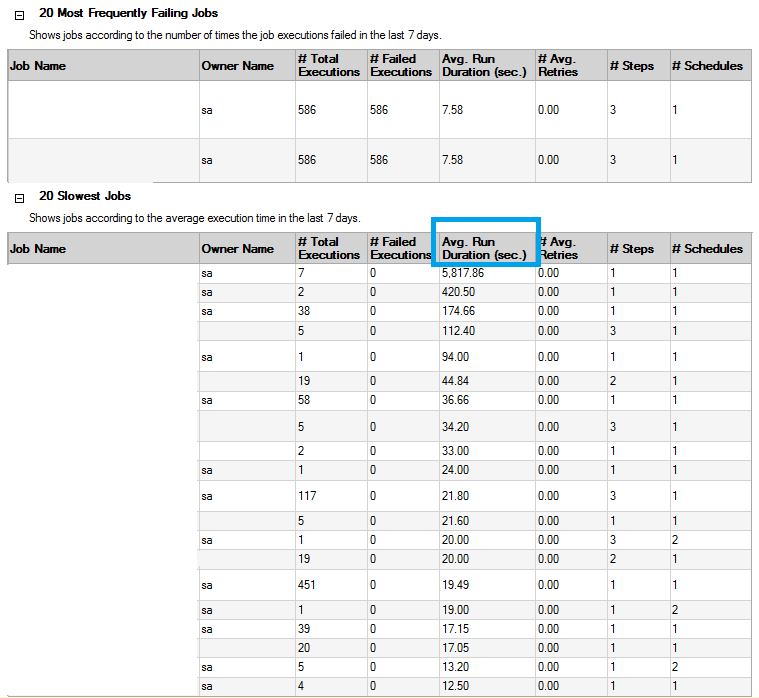Select the 117 total executions cell
This screenshot has height=698, width=759.
tap(308, 496)
